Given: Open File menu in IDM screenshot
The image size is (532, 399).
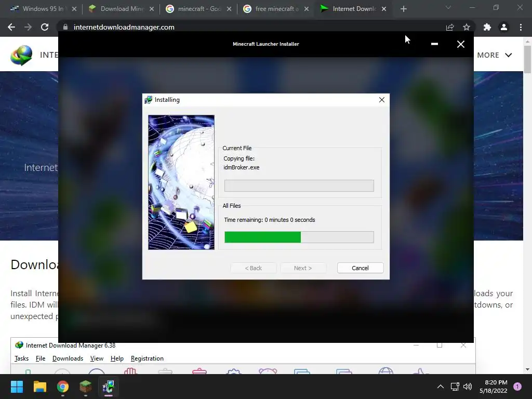Looking at the screenshot, I should tap(41, 358).
